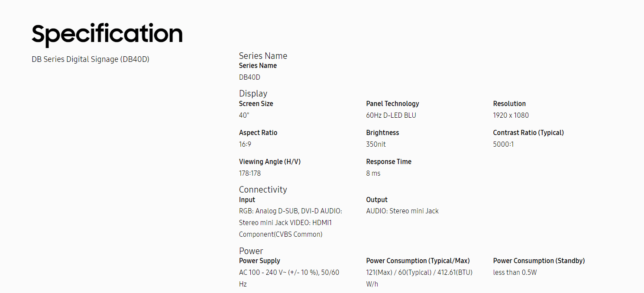Select the Screen Size label
The height and width of the screenshot is (293, 644).
click(x=256, y=104)
